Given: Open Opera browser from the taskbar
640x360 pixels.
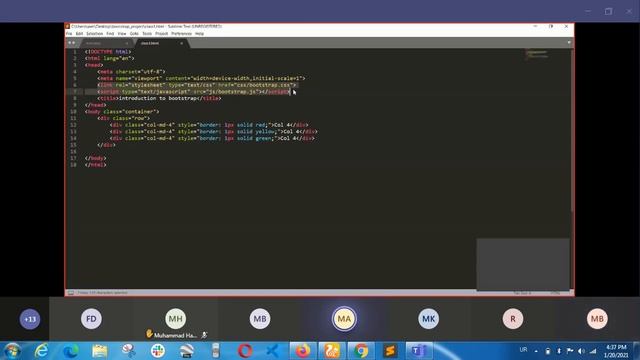Looking at the screenshot, I should [245, 351].
